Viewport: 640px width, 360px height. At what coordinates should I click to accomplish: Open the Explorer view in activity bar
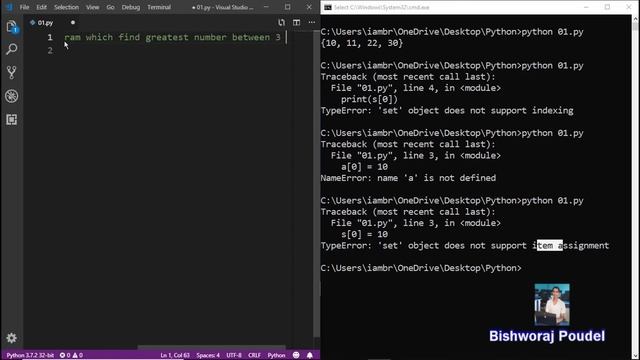(11, 27)
